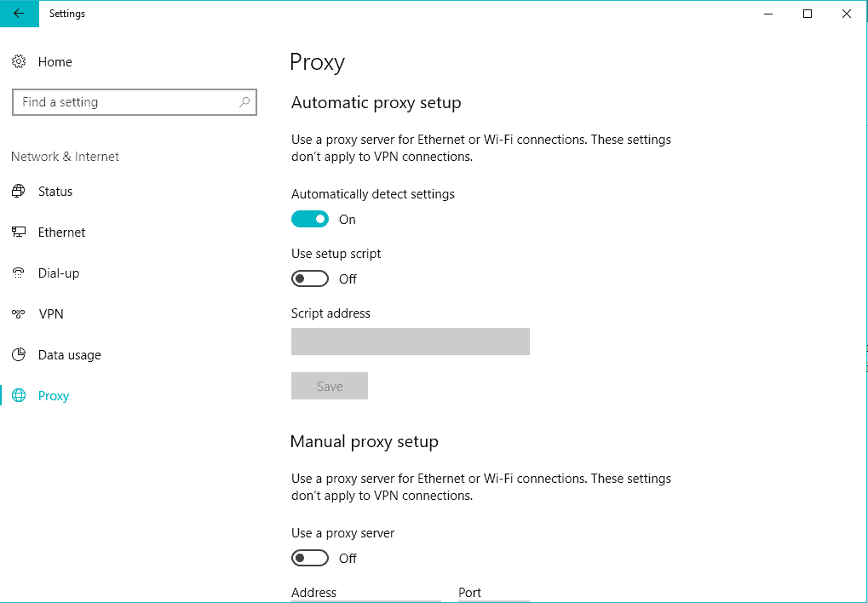The image size is (868, 603).
Task: Click the Status globe icon
Action: tap(19, 192)
